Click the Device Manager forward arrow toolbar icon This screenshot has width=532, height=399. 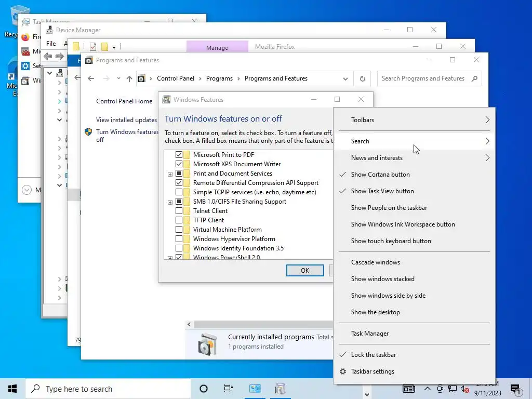click(60, 56)
